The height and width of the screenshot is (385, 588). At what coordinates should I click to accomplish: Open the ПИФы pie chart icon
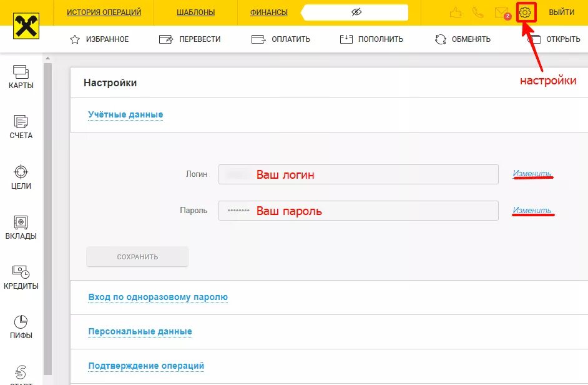[21, 322]
